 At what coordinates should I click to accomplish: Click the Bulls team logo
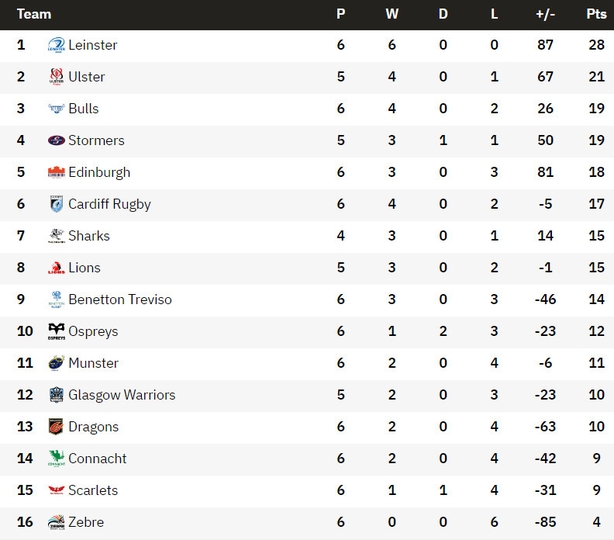tap(56, 109)
